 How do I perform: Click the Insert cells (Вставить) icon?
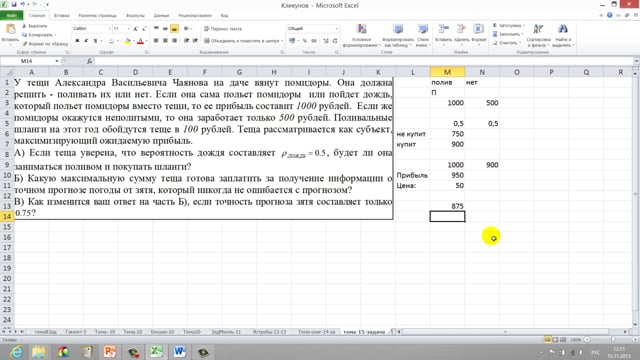[443, 29]
